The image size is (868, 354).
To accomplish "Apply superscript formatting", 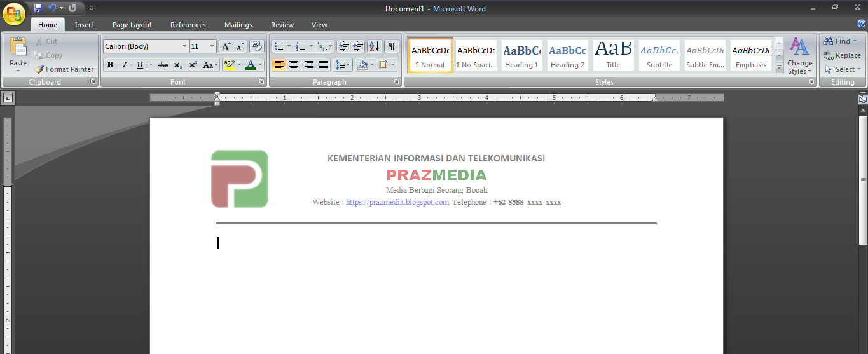I will 193,65.
